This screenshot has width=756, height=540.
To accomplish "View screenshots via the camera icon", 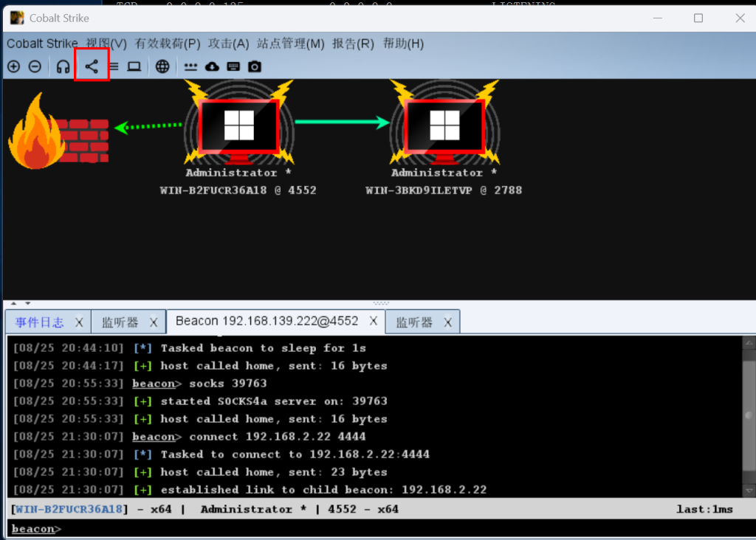I will (x=255, y=66).
